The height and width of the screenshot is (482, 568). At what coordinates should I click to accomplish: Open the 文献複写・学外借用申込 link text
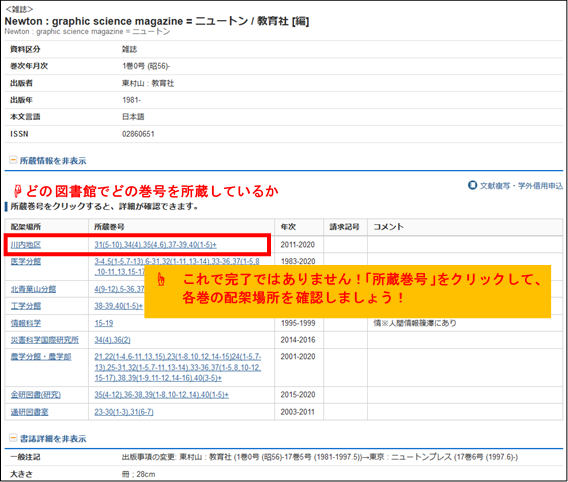tap(521, 185)
